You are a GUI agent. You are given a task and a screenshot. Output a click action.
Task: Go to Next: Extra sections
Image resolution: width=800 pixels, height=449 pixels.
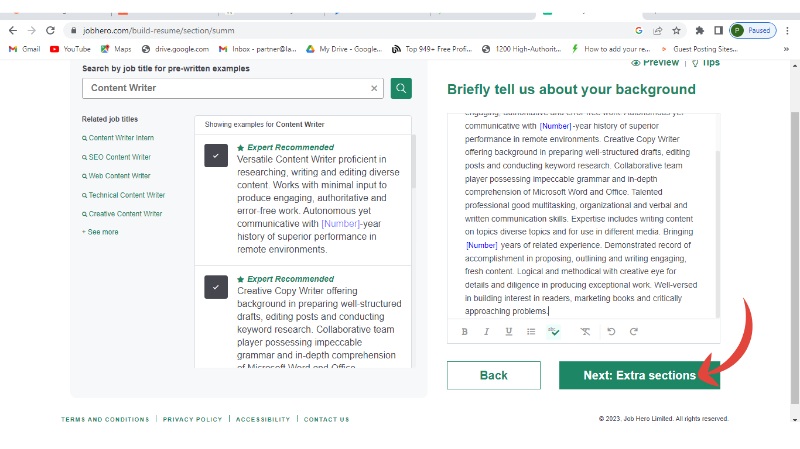[x=639, y=375]
